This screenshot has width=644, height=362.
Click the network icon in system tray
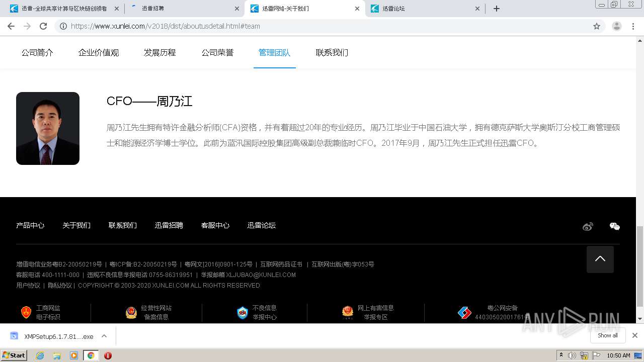click(584, 355)
